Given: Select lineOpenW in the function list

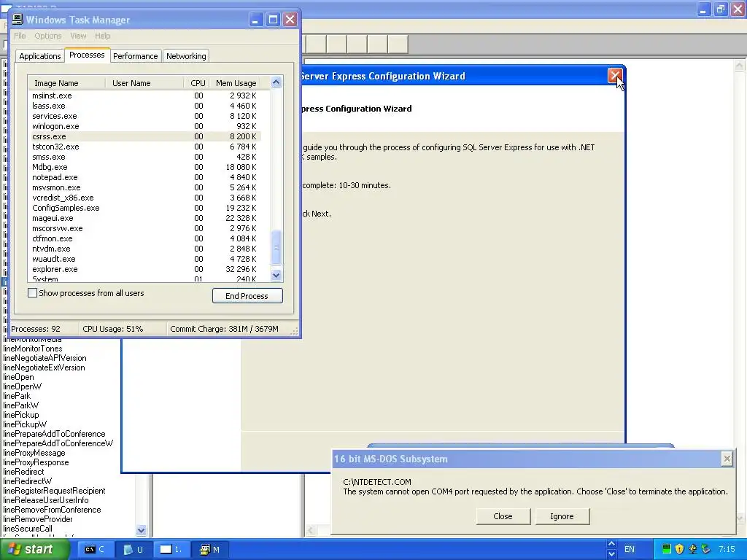Looking at the screenshot, I should pos(23,386).
